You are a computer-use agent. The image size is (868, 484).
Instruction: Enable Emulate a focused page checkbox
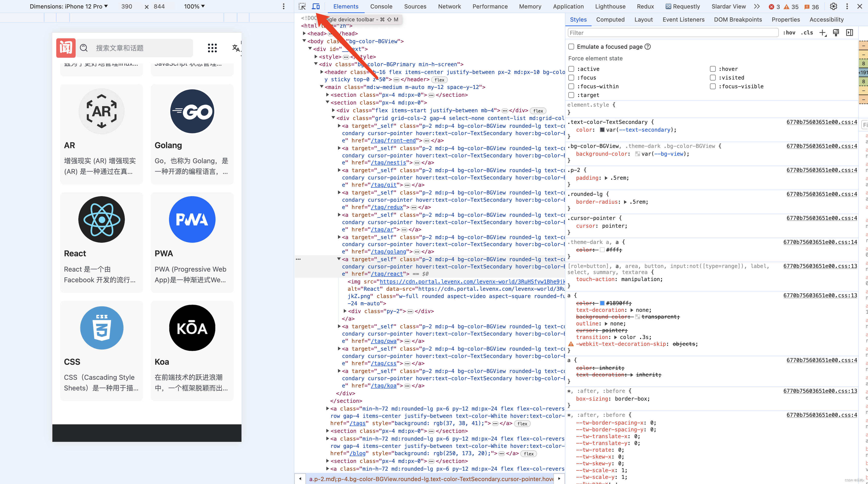click(x=571, y=47)
